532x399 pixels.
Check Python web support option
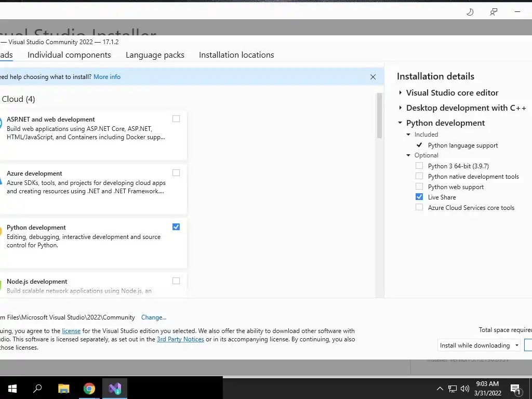coord(419,187)
